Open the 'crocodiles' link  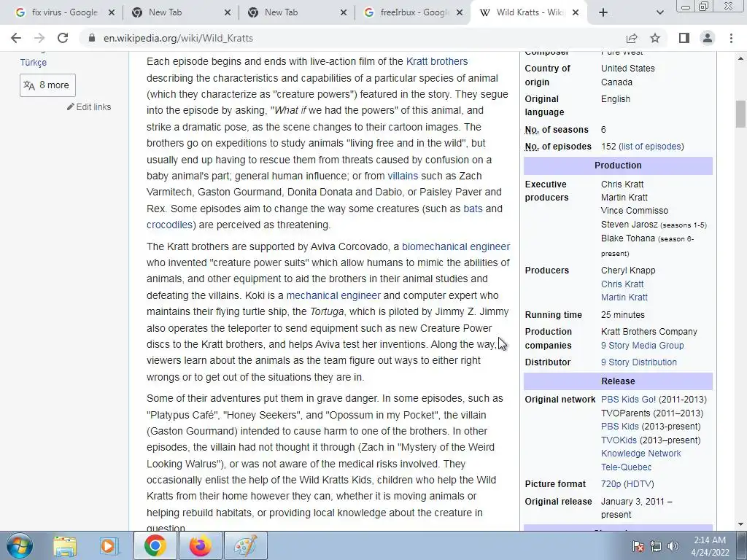[x=169, y=225]
